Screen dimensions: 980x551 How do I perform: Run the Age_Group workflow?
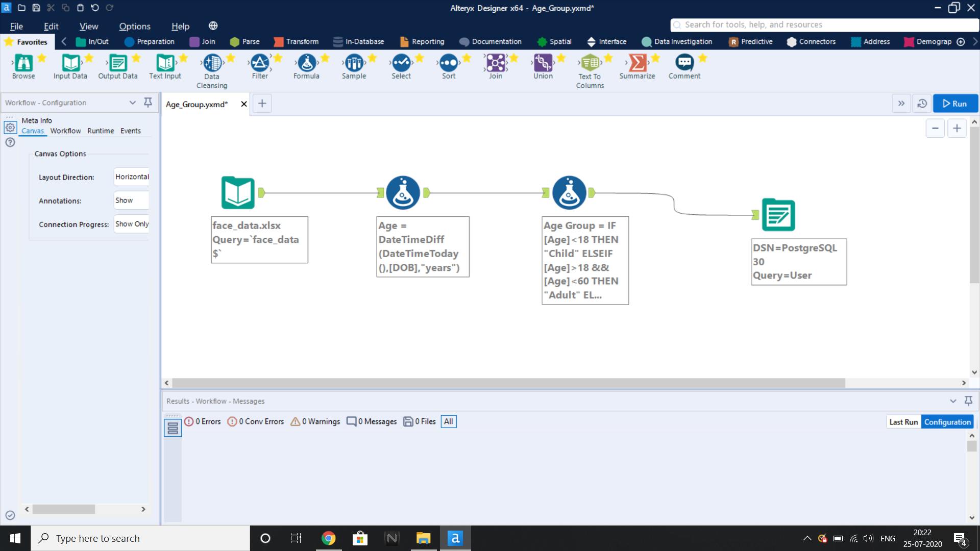coord(955,103)
